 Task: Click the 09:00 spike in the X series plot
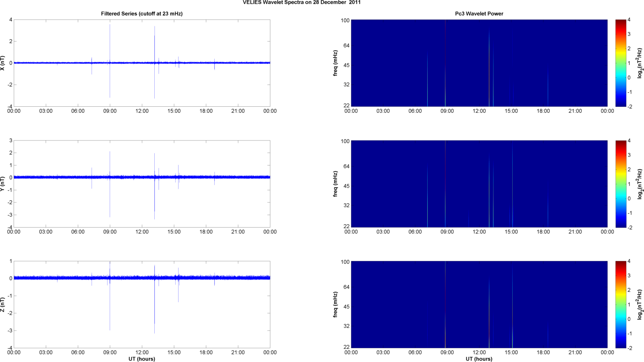point(110,61)
